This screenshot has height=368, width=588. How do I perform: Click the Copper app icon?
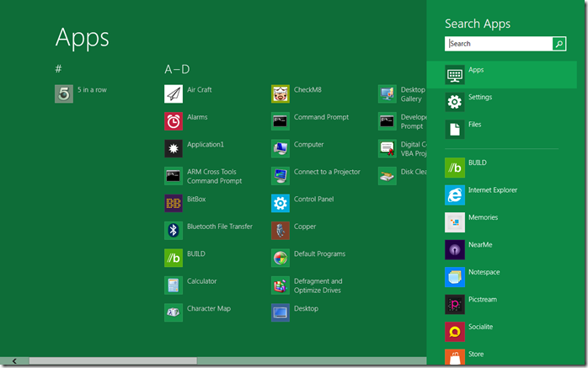pyautogui.click(x=281, y=231)
